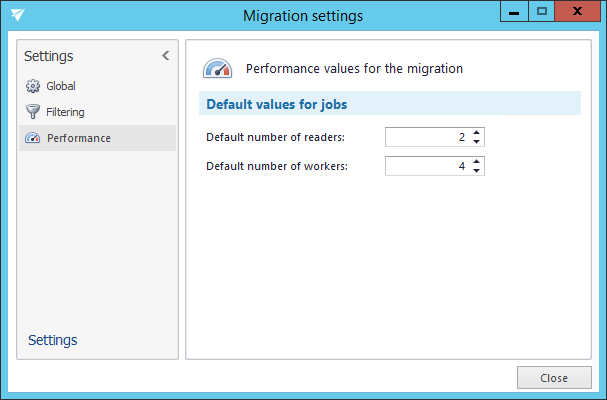Click the large speedometer icon in the header
The width and height of the screenshot is (607, 400).
tap(217, 69)
